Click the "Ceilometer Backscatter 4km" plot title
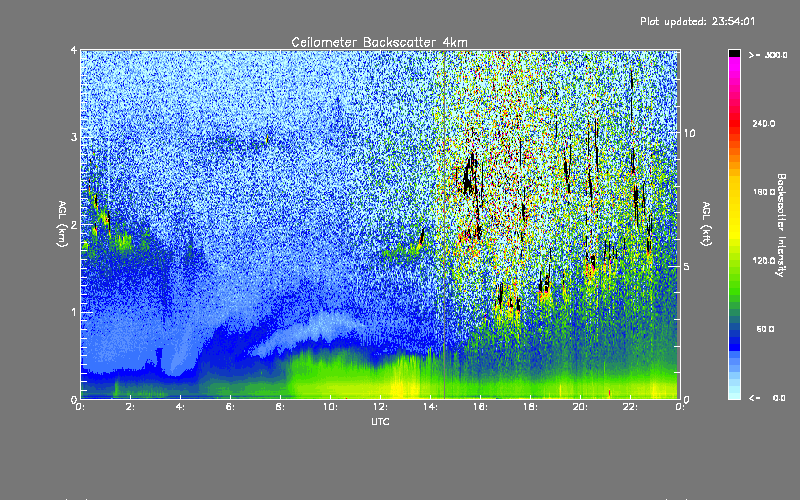The height and width of the screenshot is (500, 800). pos(379,42)
